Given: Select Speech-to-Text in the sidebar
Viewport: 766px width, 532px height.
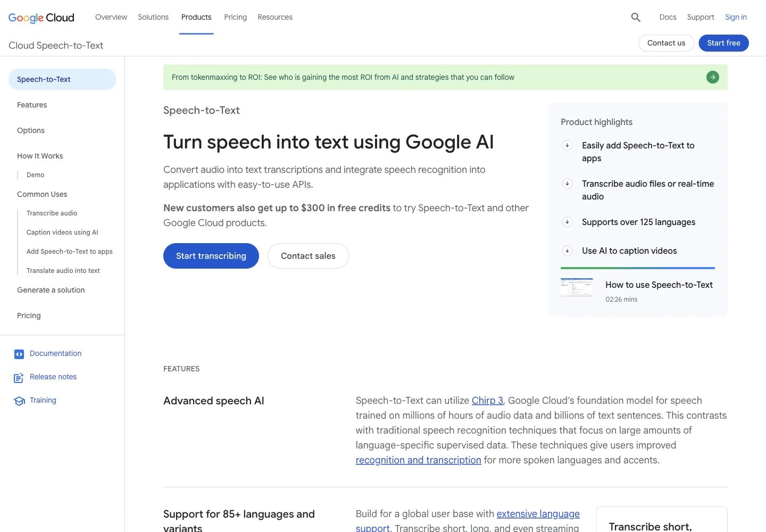Looking at the screenshot, I should click(62, 79).
